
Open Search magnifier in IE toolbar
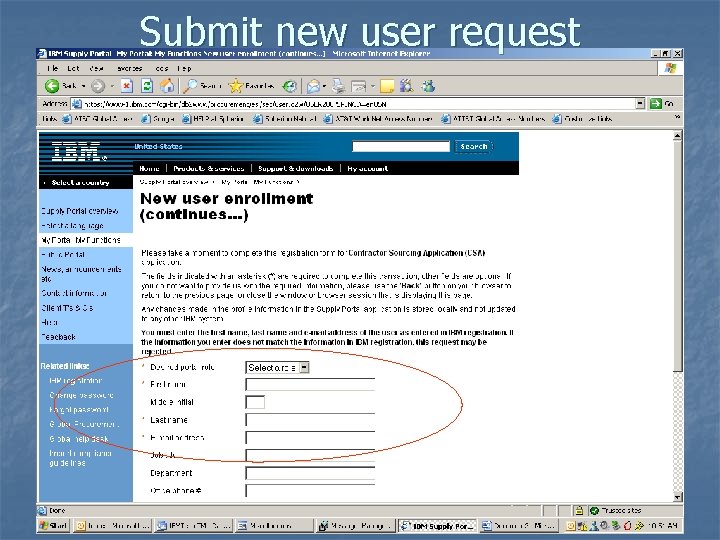[x=190, y=86]
